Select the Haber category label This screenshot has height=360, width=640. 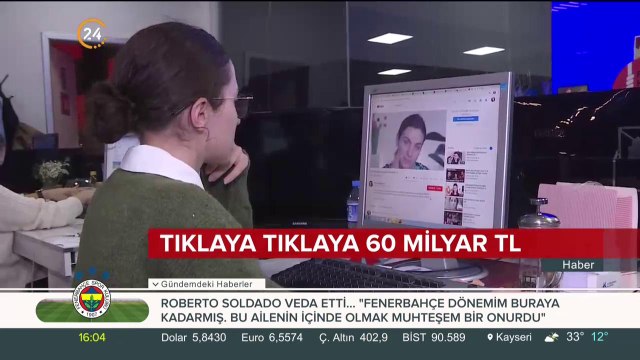[578, 265]
